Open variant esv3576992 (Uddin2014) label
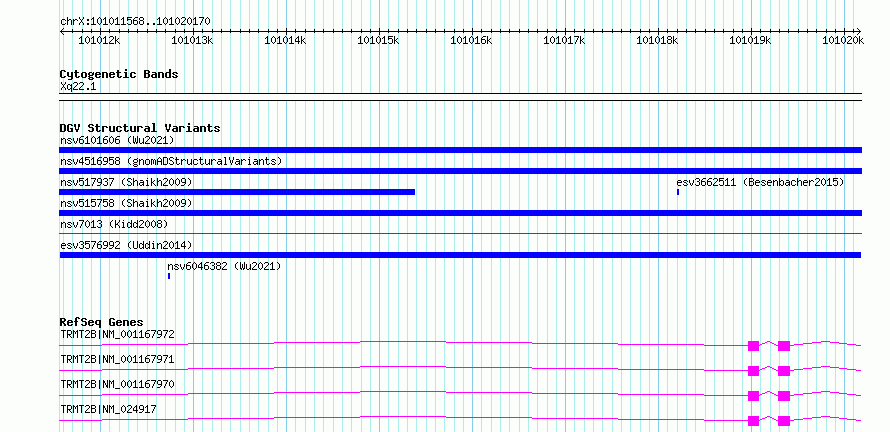This screenshot has width=890, height=432. point(126,245)
